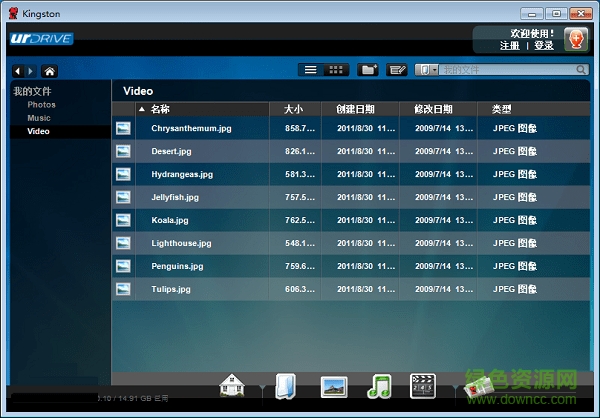Switch to list view mode
Screen dimensions: 600x418
pyautogui.click(x=311, y=70)
